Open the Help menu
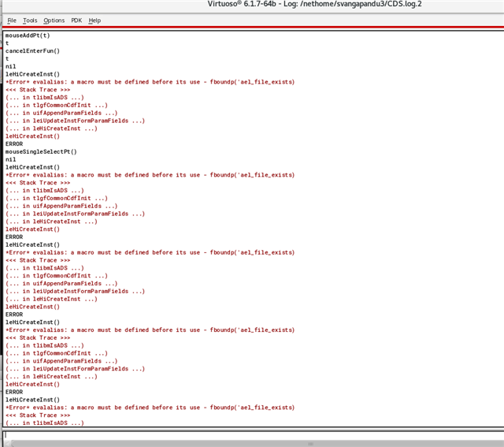This screenshot has width=504, height=447. (94, 20)
